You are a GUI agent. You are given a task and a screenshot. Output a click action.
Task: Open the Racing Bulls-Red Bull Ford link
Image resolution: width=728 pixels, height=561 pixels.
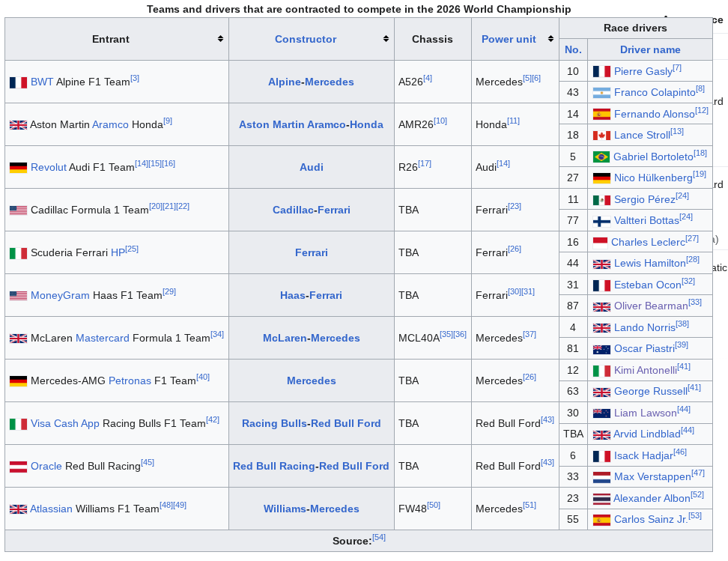tap(311, 424)
